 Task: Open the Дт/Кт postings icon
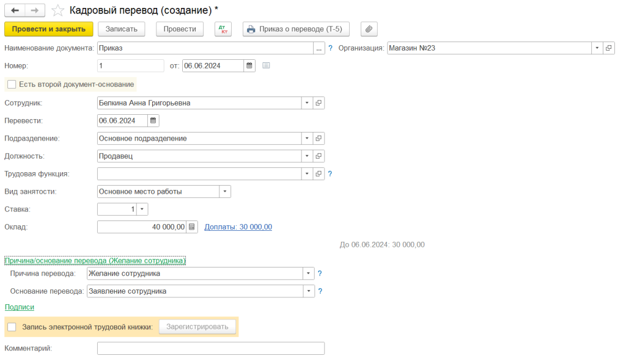point(223,29)
